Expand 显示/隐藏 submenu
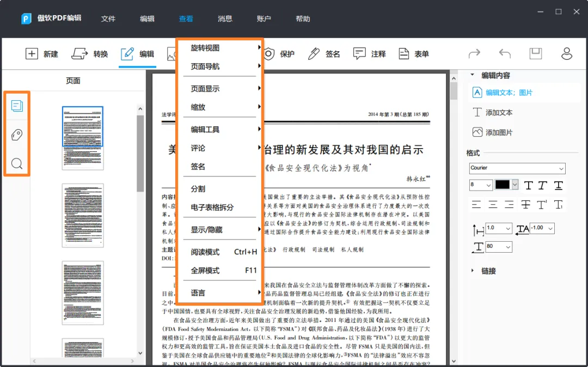588x367 pixels. tap(220, 229)
